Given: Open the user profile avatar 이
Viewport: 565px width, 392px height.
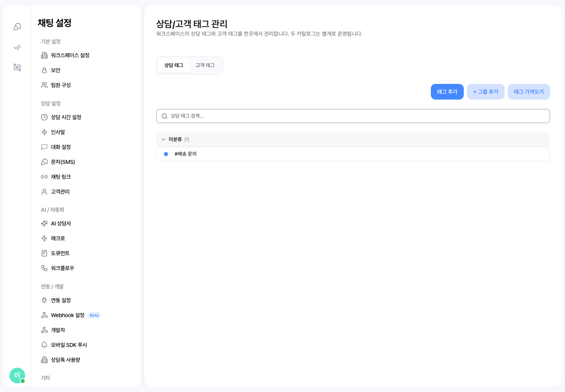Looking at the screenshot, I should pyautogui.click(x=17, y=376).
